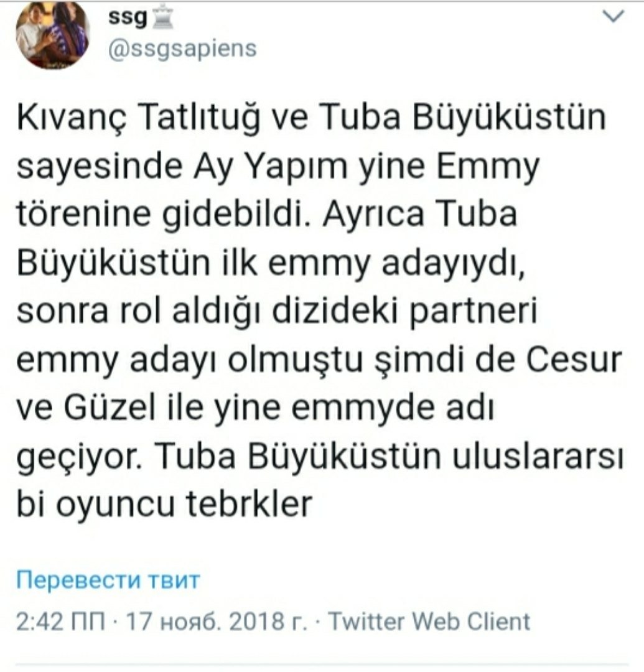Translate tweet via Перевести твит
Viewport: 644px width, 672px height.
coord(108,581)
